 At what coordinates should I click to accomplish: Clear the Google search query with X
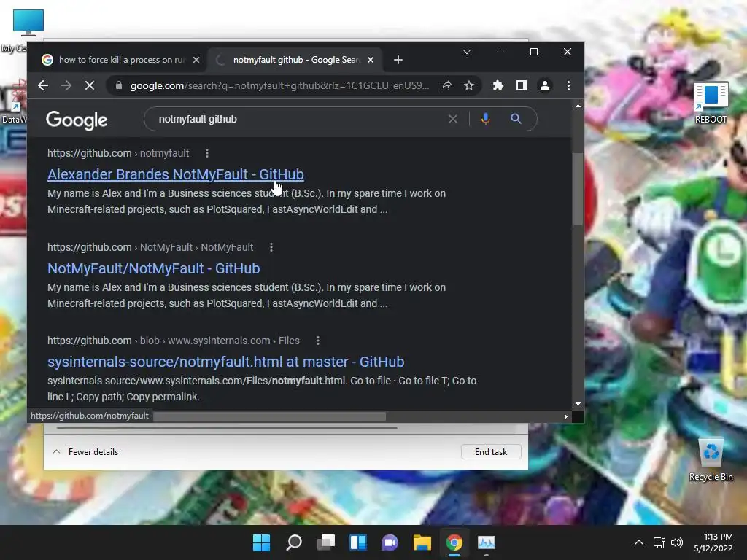453,119
